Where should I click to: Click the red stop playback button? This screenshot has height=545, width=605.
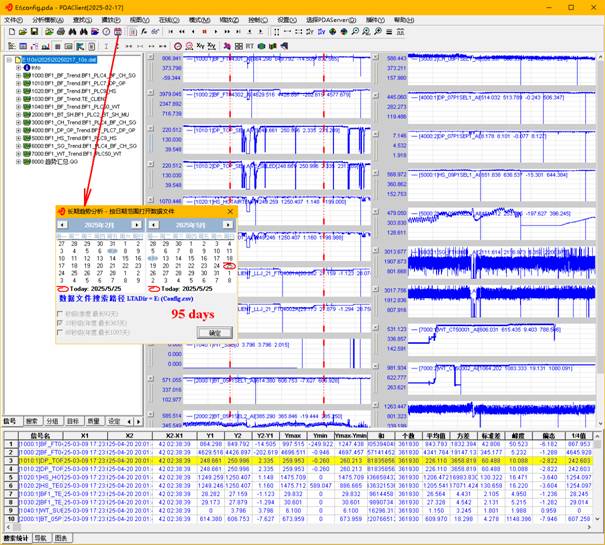click(x=205, y=32)
